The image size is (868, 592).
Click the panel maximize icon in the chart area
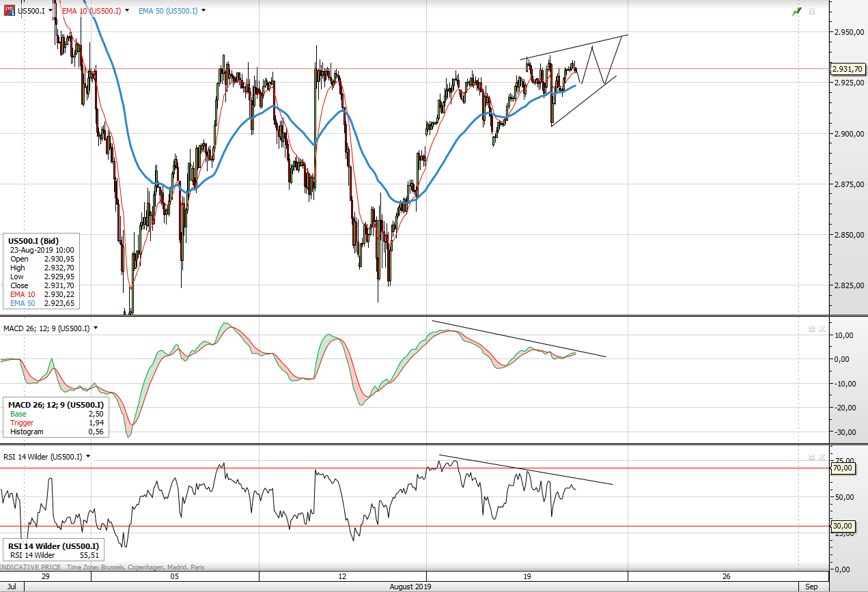(811, 11)
